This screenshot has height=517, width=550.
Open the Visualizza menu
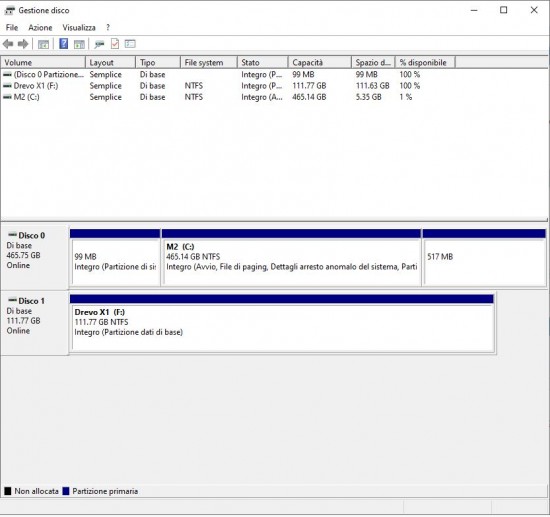tap(79, 27)
